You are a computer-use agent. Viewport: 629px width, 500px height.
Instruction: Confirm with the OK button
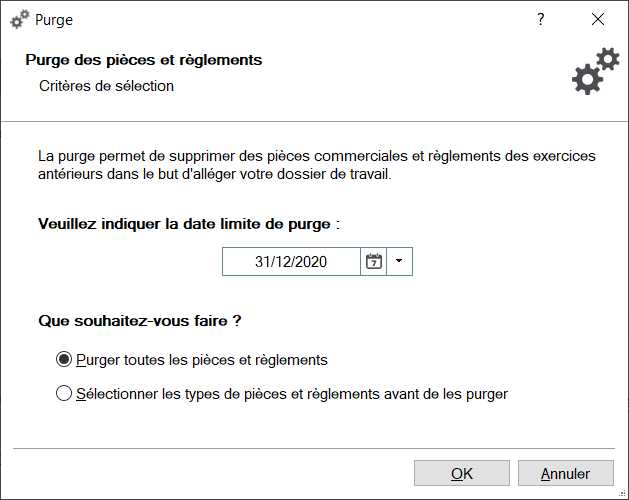point(462,474)
